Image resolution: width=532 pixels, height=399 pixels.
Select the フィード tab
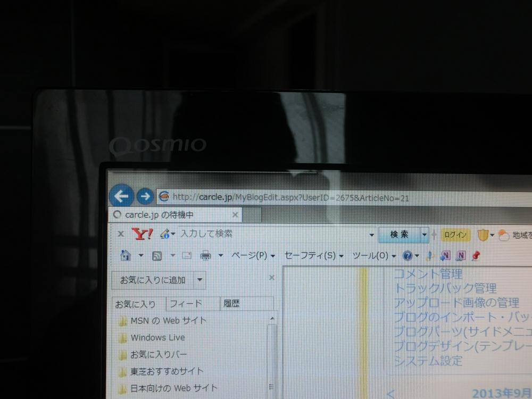193,303
